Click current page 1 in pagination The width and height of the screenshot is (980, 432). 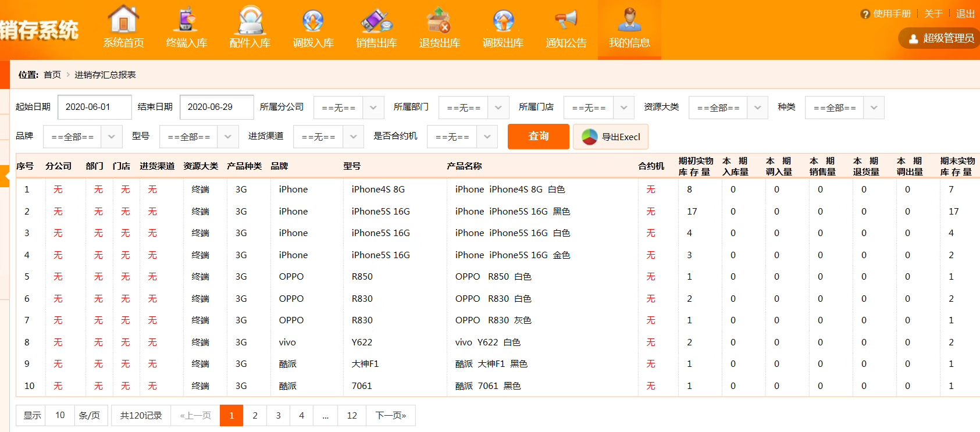tap(231, 415)
